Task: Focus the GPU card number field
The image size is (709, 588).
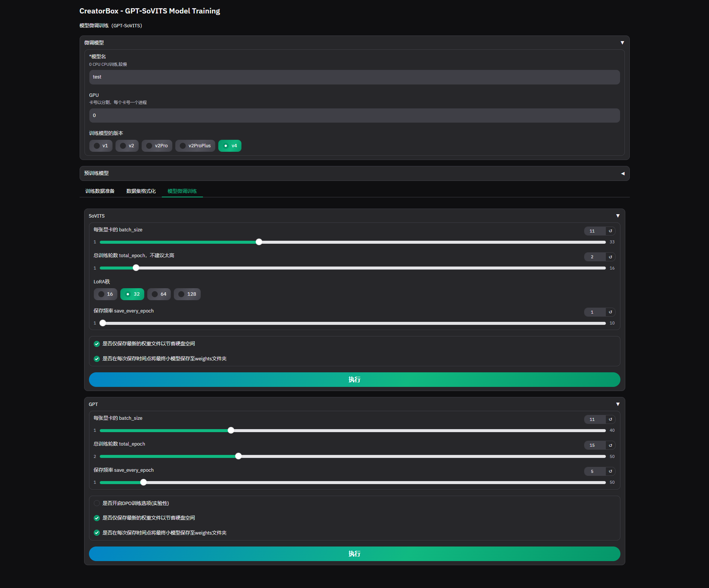Action: point(354,116)
